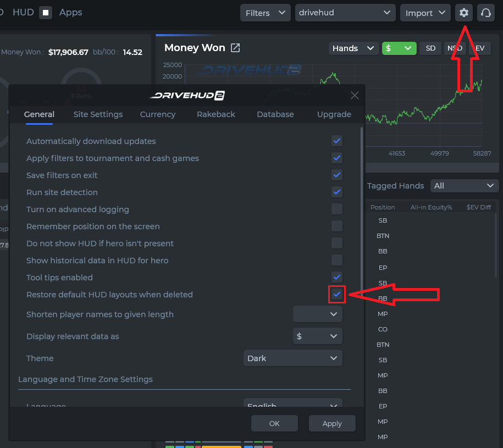This screenshot has height=448, width=503.
Task: Click the $17,906.67 Money Won value
Action: [68, 52]
